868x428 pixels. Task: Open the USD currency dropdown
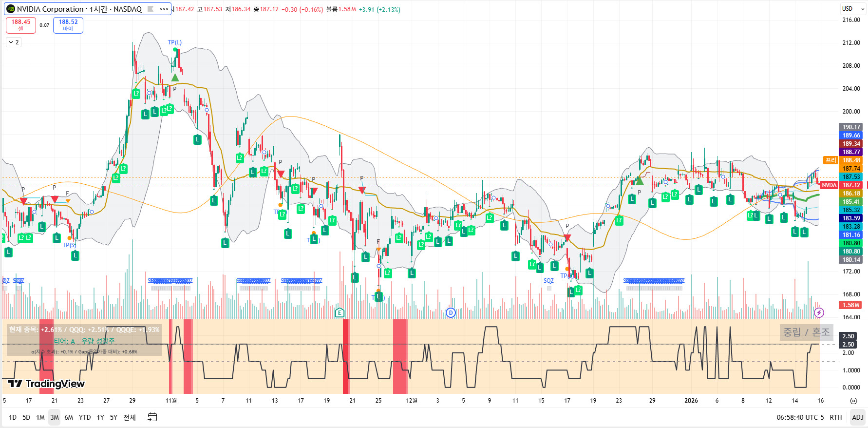point(852,8)
